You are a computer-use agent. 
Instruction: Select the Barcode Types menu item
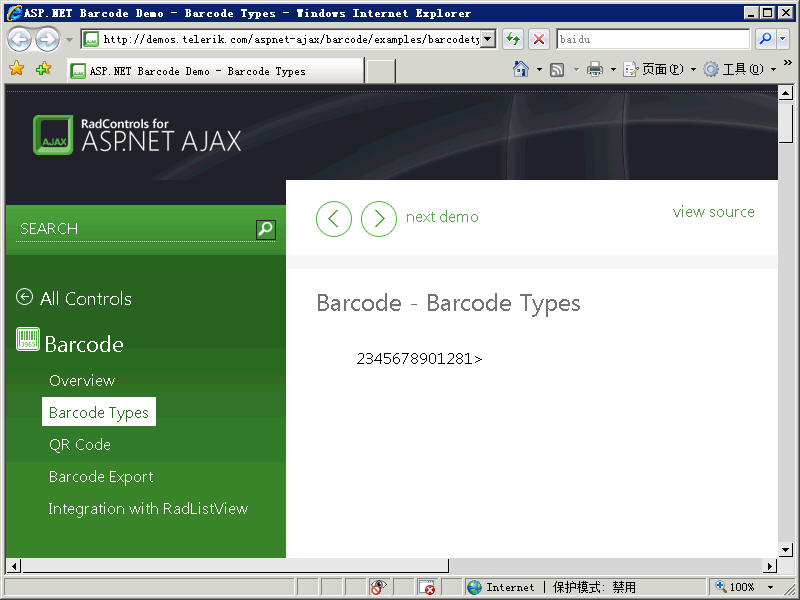[x=99, y=412]
